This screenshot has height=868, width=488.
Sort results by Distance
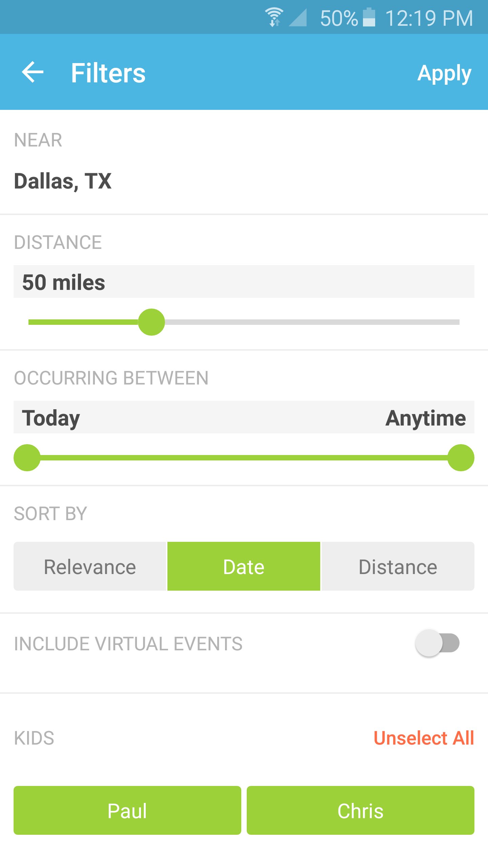pyautogui.click(x=398, y=566)
